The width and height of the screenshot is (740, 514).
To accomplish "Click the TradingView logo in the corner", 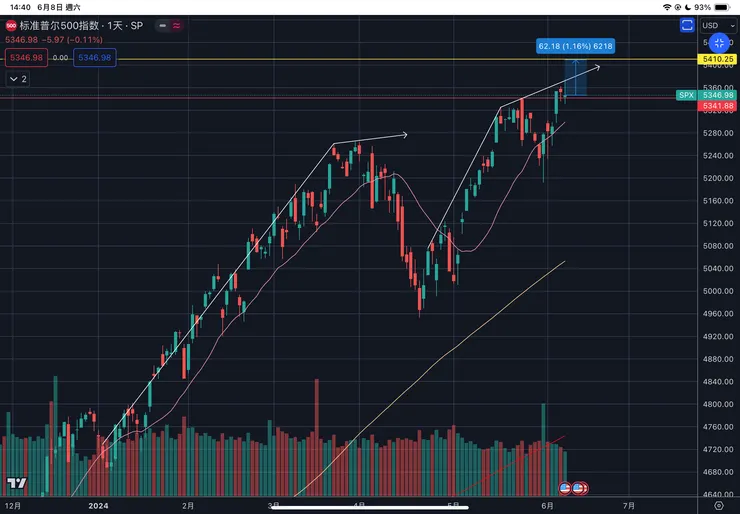I will pyautogui.click(x=15, y=483).
